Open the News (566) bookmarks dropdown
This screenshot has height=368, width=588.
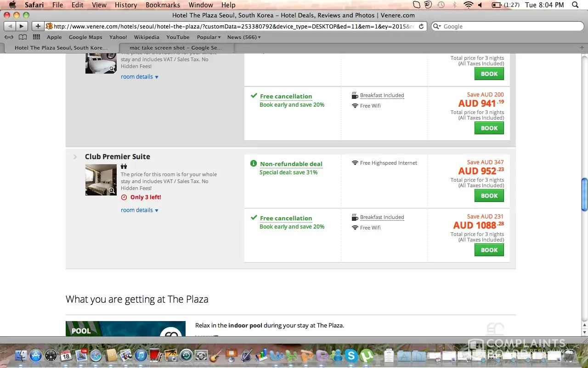click(x=243, y=37)
